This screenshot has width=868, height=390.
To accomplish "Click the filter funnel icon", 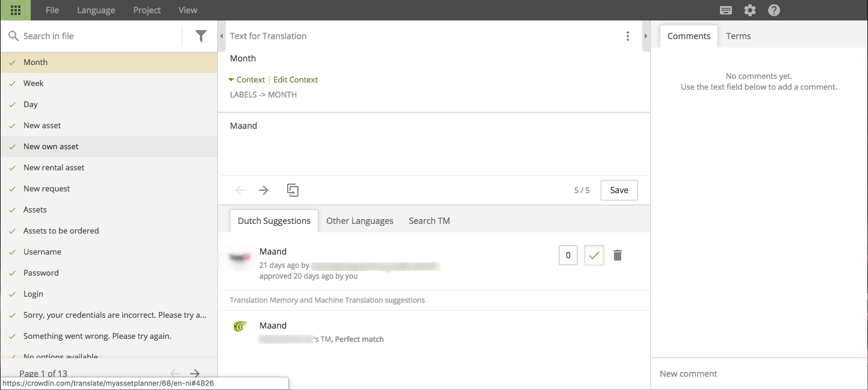I will pos(201,36).
